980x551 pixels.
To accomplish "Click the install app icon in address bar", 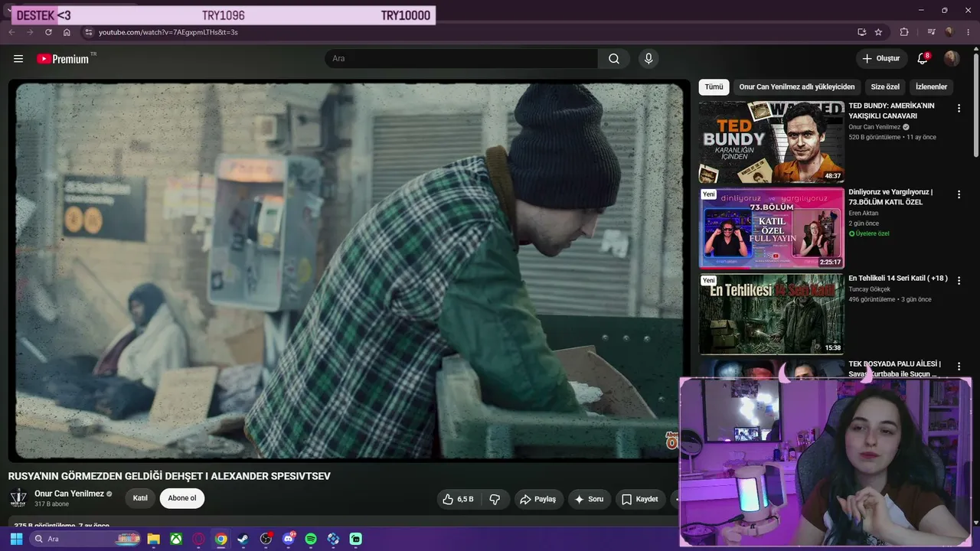I will click(861, 32).
